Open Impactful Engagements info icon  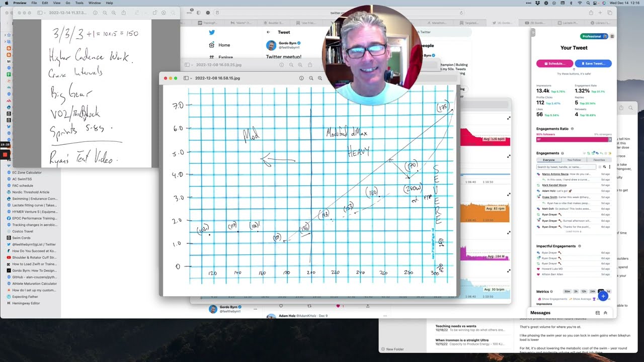(580, 246)
